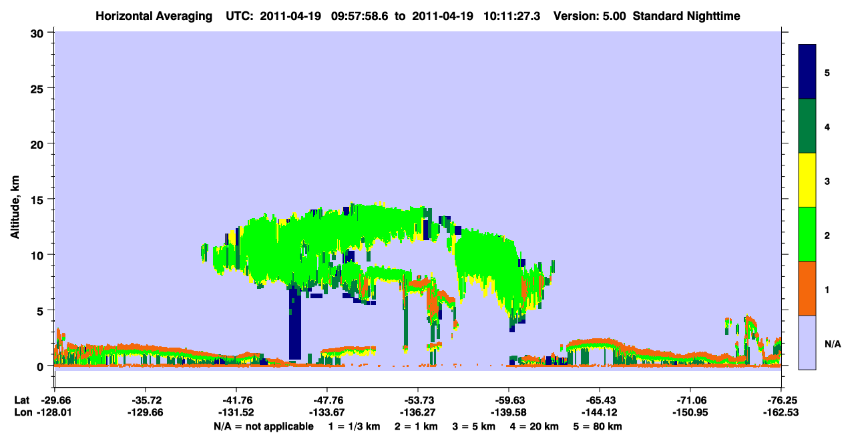The width and height of the screenshot is (868, 445).
Task: Click the yellow level 3 color band
Action: click(x=807, y=180)
